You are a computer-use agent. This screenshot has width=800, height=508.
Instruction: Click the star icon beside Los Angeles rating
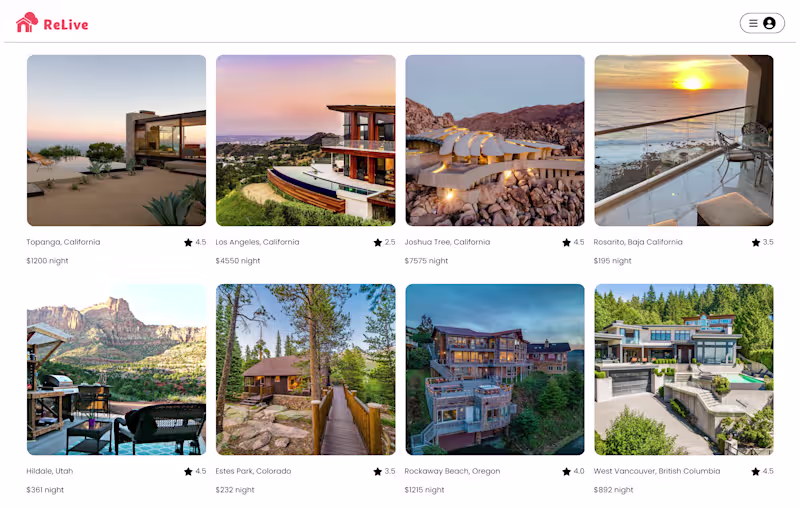pyautogui.click(x=378, y=242)
